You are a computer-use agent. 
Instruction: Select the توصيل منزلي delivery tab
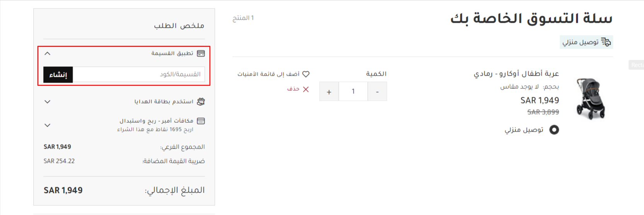[586, 42]
